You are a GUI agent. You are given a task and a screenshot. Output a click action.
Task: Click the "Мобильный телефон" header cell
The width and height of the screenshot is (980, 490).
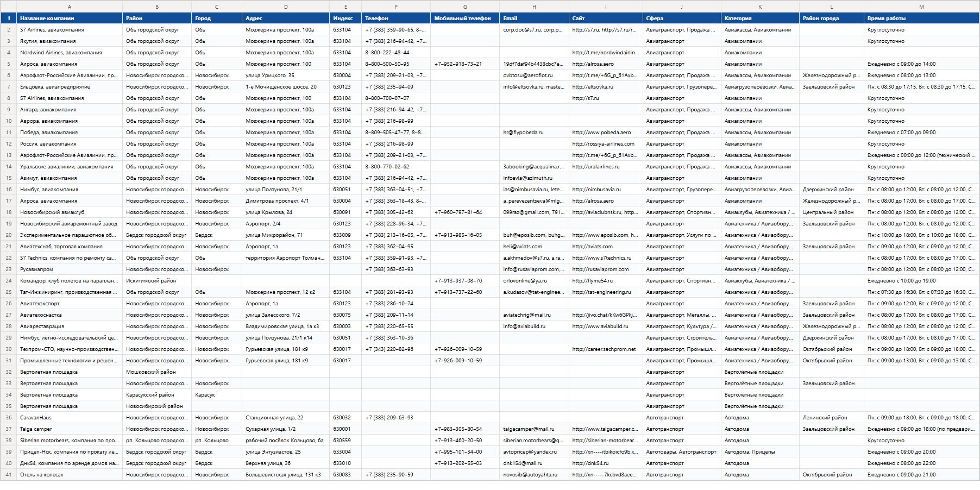(465, 18)
